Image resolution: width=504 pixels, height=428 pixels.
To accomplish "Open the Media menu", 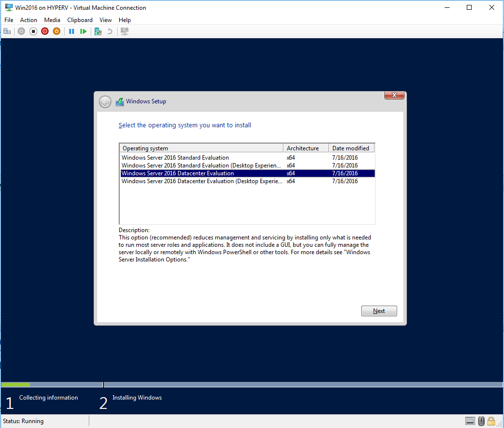I will (52, 20).
